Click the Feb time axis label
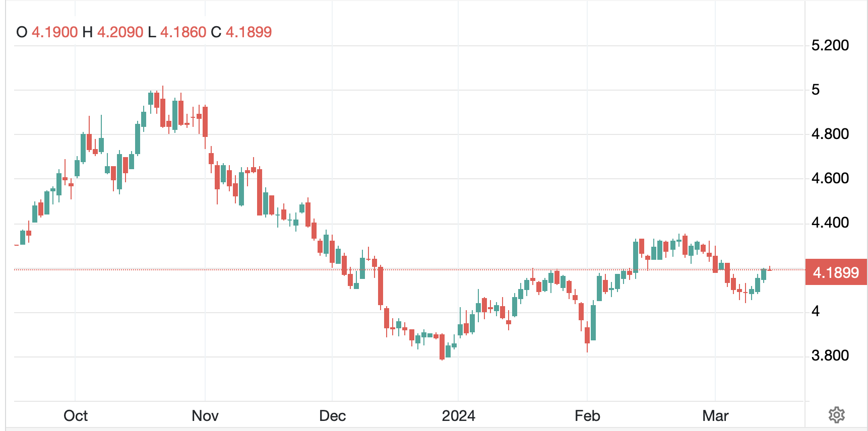The height and width of the screenshot is (431, 868). tap(587, 416)
